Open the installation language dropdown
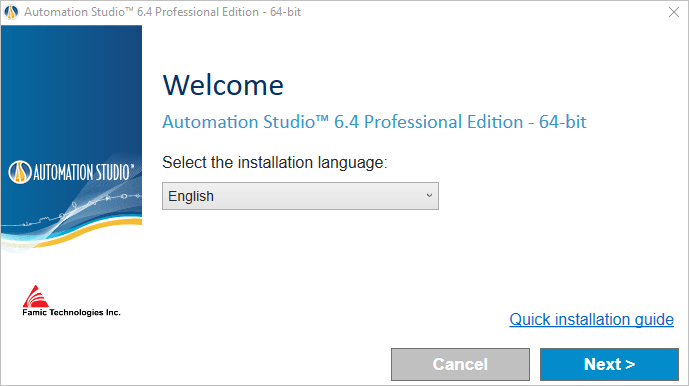This screenshot has height=386, width=689. click(x=300, y=196)
